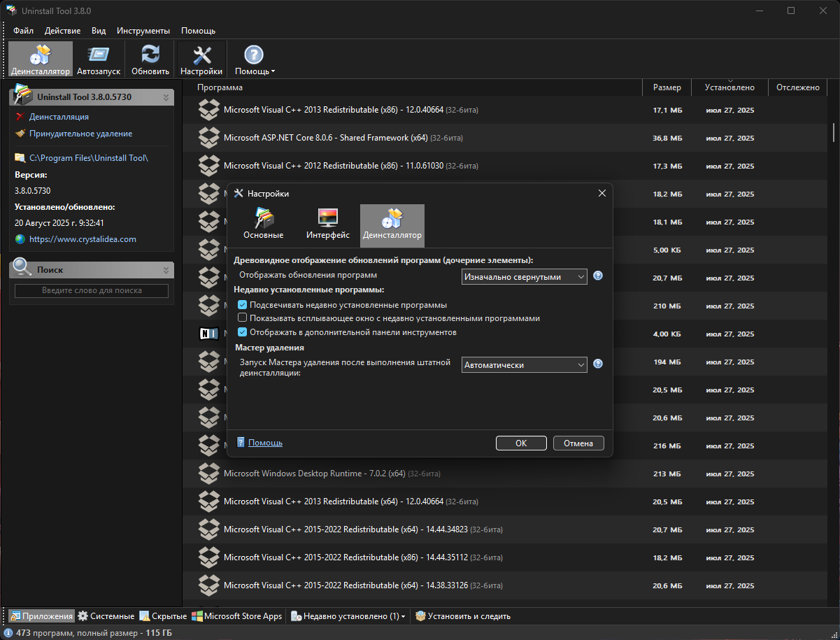Click info icon in status bar
Image resolution: width=840 pixels, height=640 pixels.
click(8, 632)
